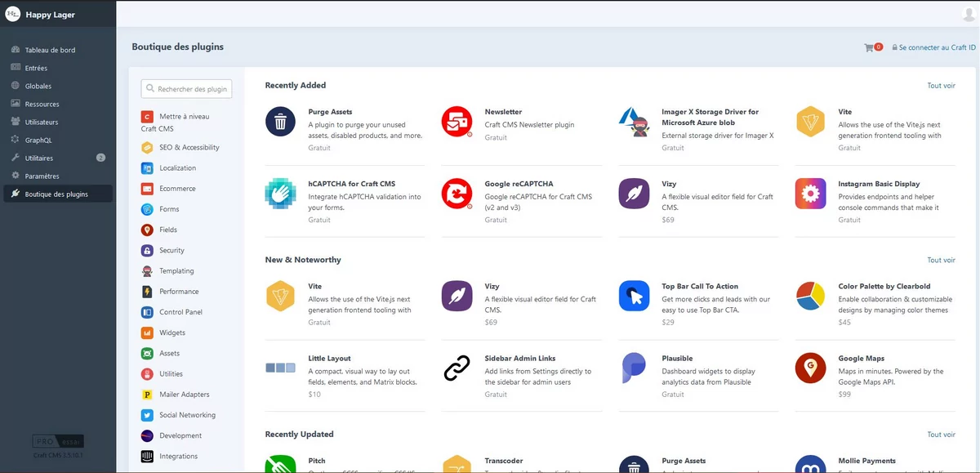Click the Plausible plugin title
The width and height of the screenshot is (980, 473).
[x=677, y=359]
